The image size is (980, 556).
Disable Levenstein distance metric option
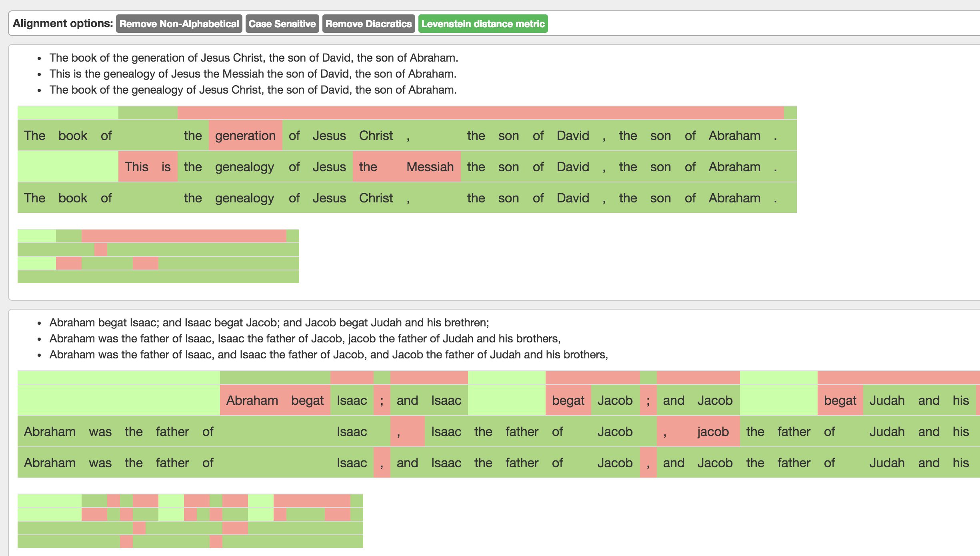[483, 24]
